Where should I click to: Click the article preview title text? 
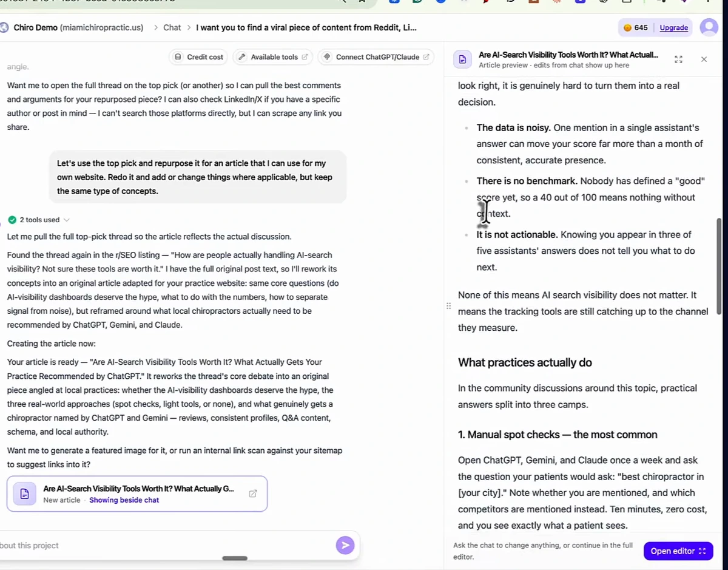coord(568,55)
